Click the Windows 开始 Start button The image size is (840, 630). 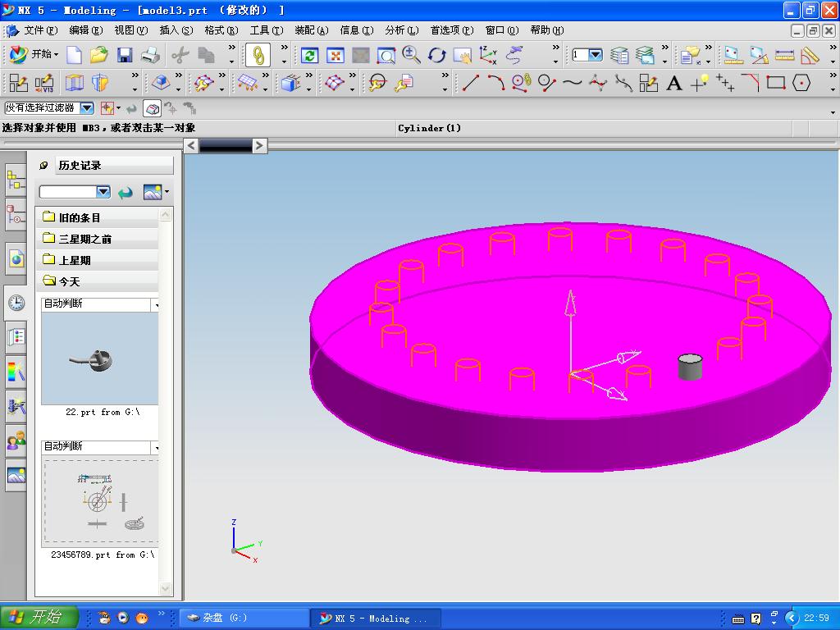(39, 617)
